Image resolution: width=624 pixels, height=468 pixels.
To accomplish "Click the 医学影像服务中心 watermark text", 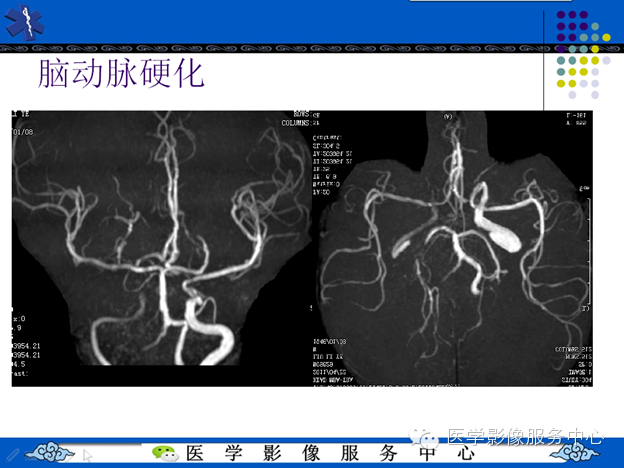I will 525,437.
